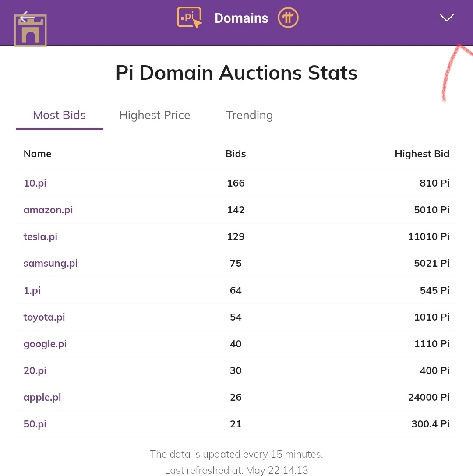
Task: Open samsung.pi domain details
Action: coord(50,263)
